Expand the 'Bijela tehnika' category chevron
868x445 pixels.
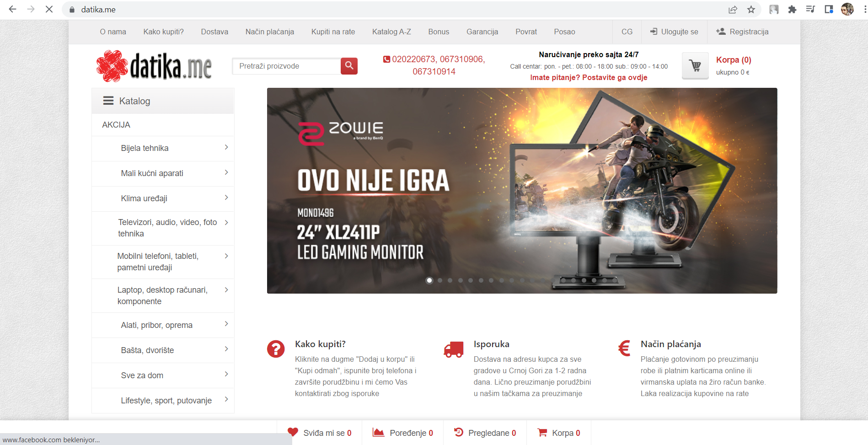coord(226,148)
